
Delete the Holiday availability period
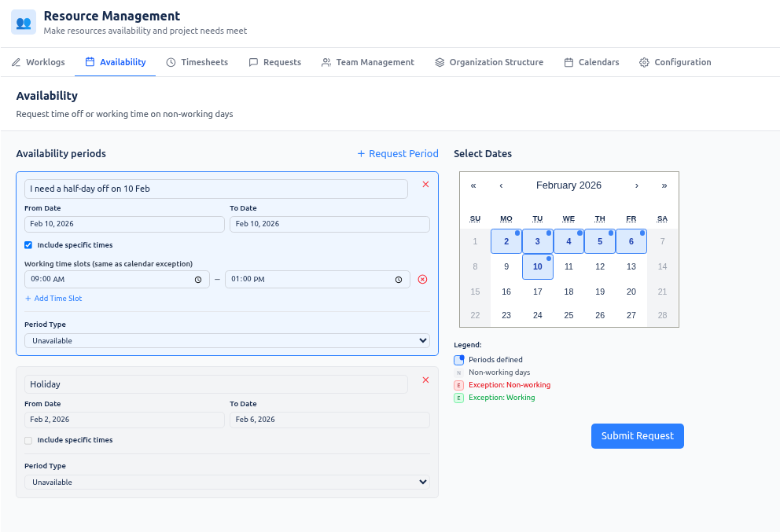tap(425, 380)
